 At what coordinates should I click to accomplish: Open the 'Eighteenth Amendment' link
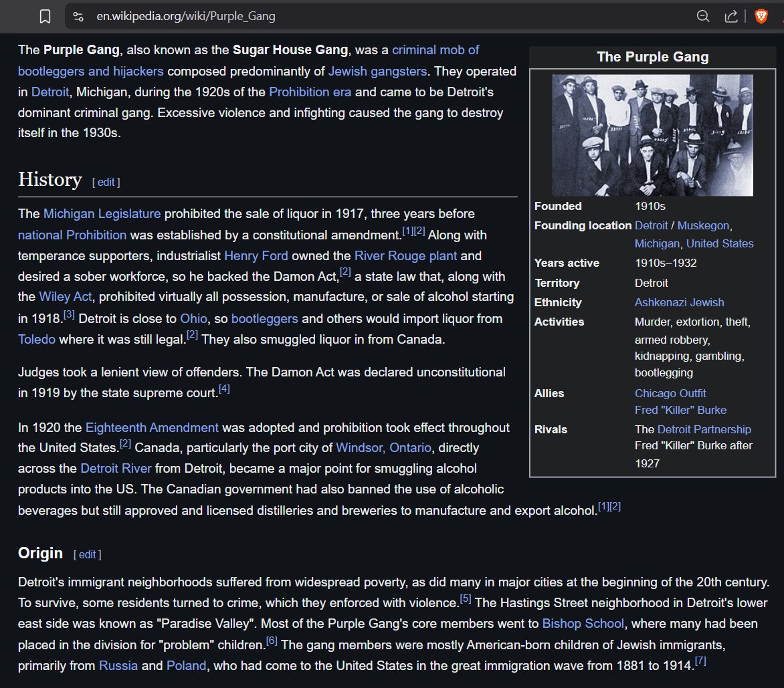[x=152, y=428]
